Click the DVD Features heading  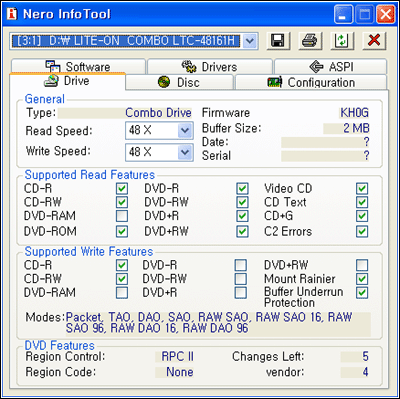(x=60, y=346)
